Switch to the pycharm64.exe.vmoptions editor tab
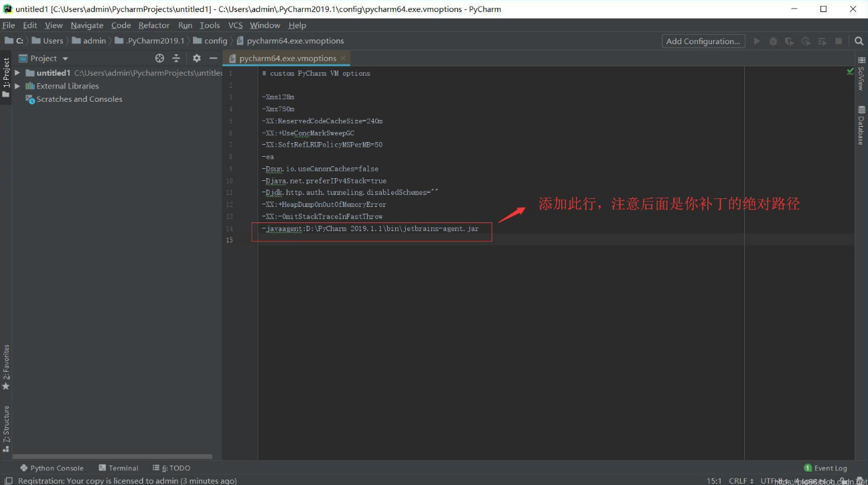The image size is (868, 485). (286, 58)
